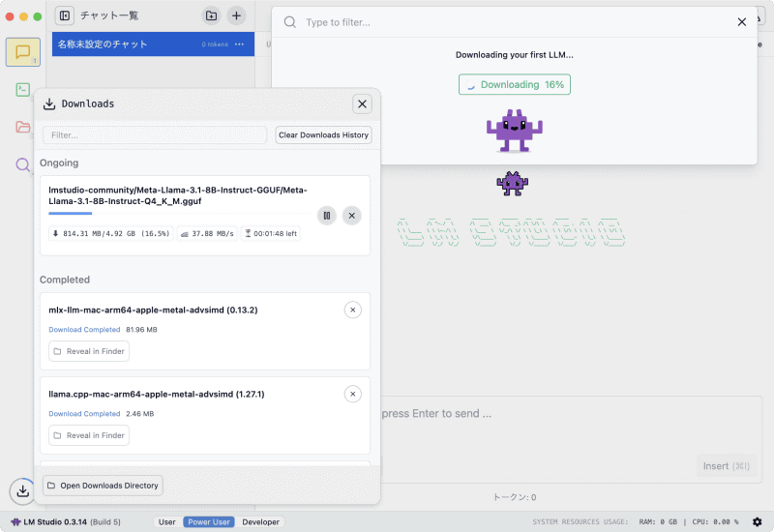Click the Downloading 16% progress button
The image size is (774, 532).
point(515,84)
